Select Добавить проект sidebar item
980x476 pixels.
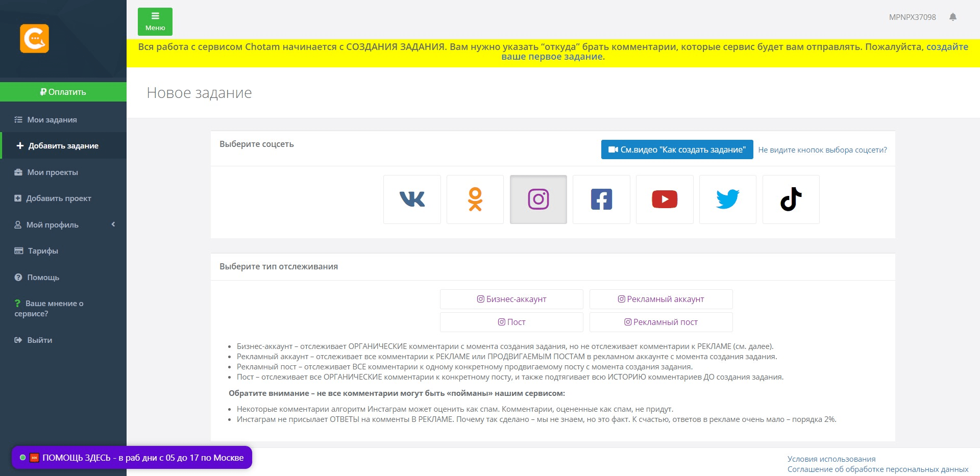click(63, 198)
